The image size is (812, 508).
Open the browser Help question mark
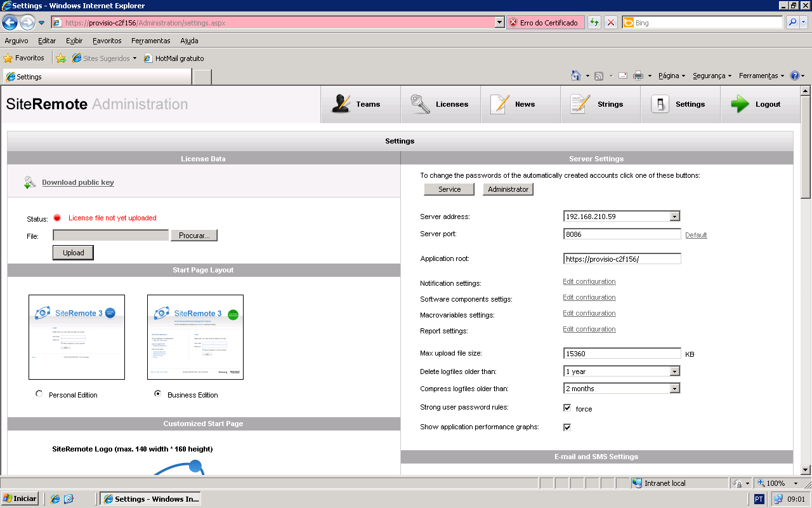795,76
